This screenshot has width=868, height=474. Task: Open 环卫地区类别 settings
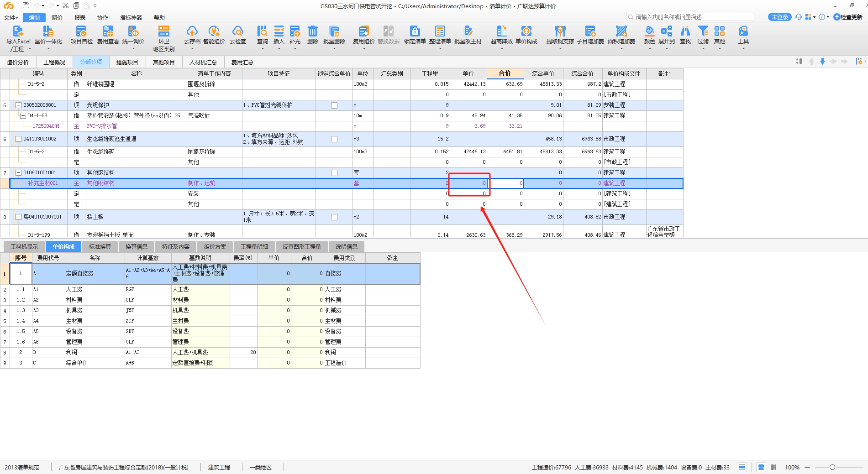pos(163,38)
